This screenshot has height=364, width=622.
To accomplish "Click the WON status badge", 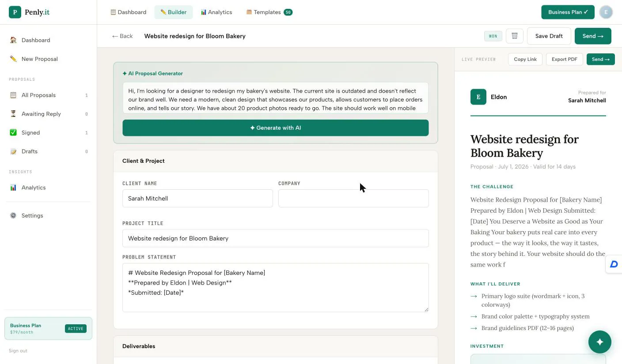I will (493, 36).
